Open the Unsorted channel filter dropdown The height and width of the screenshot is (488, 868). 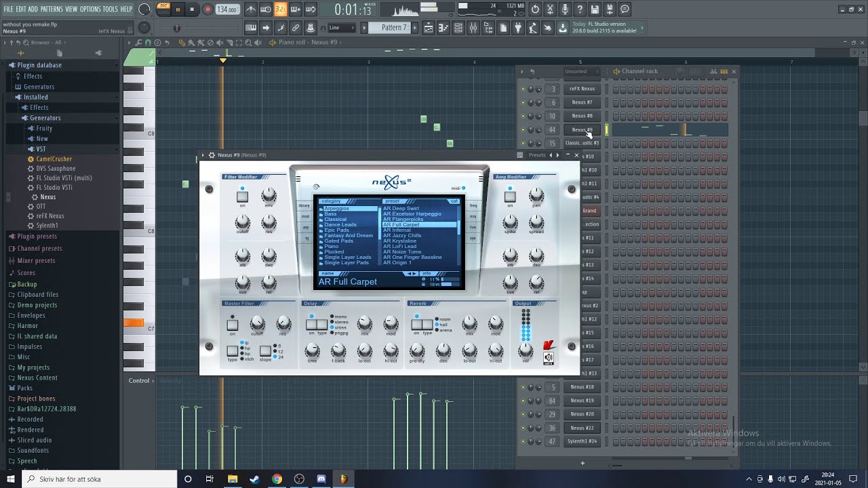coord(580,71)
